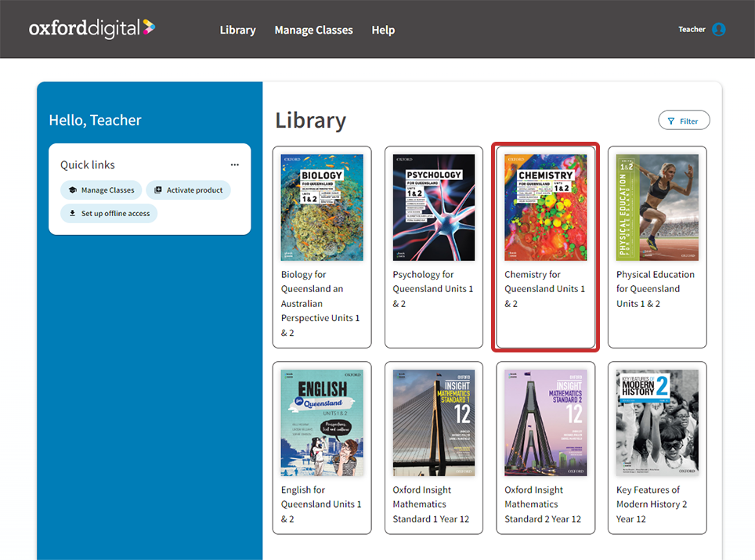Click the Hello, Teacher greeting
Viewport: 755px width, 560px height.
(x=95, y=120)
